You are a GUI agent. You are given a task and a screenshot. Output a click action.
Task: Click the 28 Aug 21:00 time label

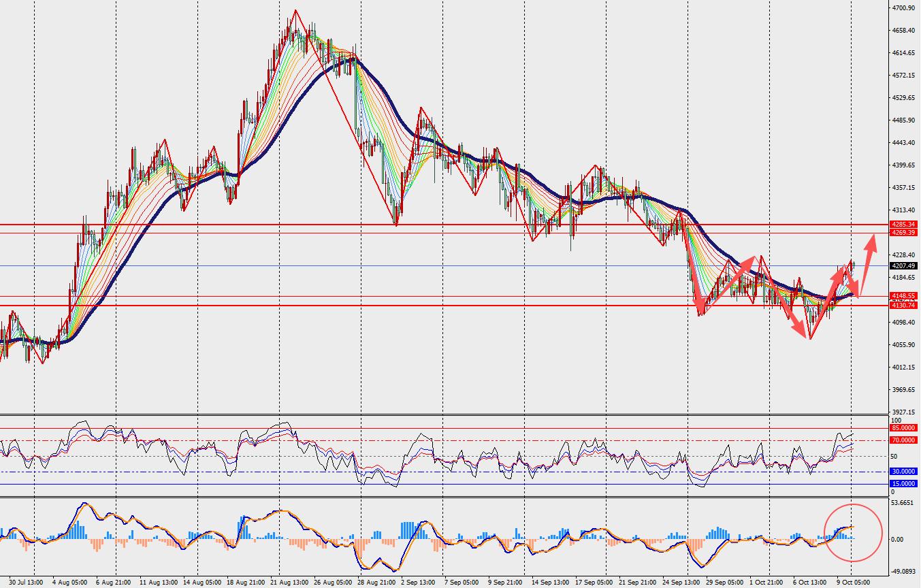coord(375,583)
